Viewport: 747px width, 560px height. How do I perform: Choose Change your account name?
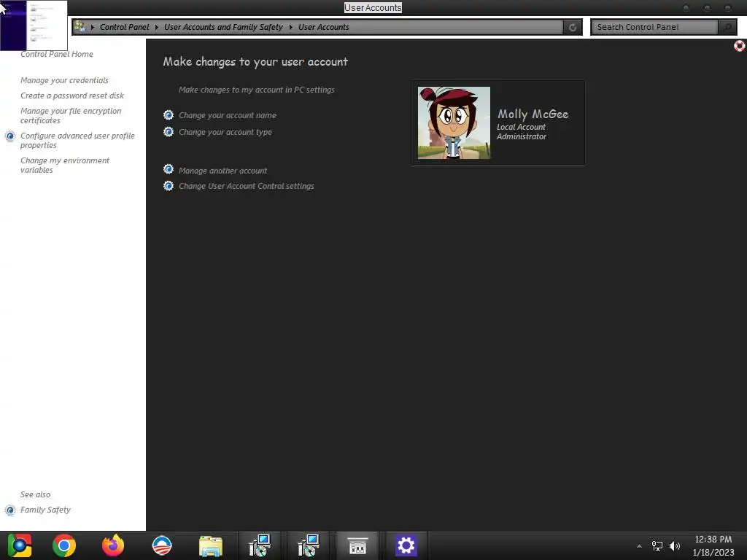tap(228, 115)
